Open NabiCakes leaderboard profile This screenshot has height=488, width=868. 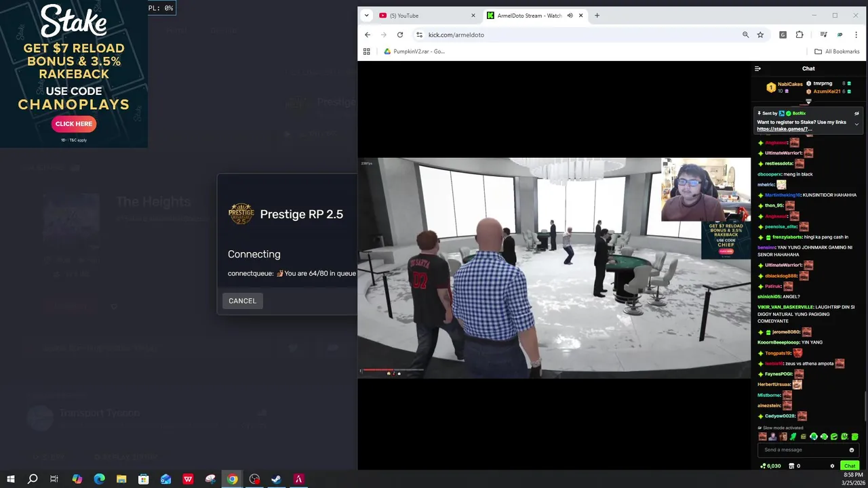[x=789, y=84]
